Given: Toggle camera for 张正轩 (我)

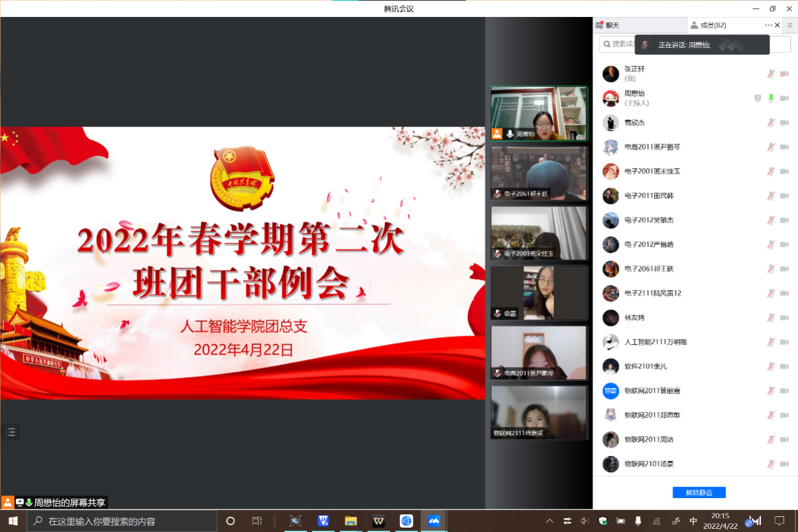Looking at the screenshot, I should coord(784,74).
